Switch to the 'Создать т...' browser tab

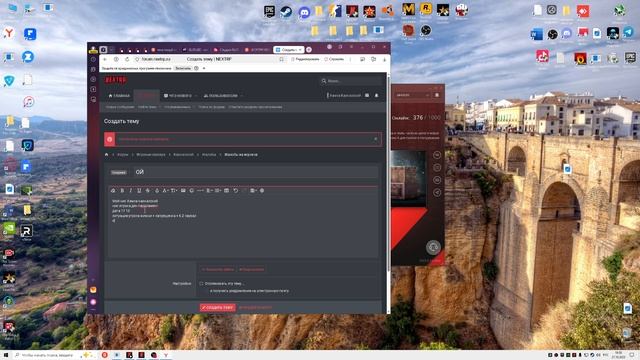(289, 50)
